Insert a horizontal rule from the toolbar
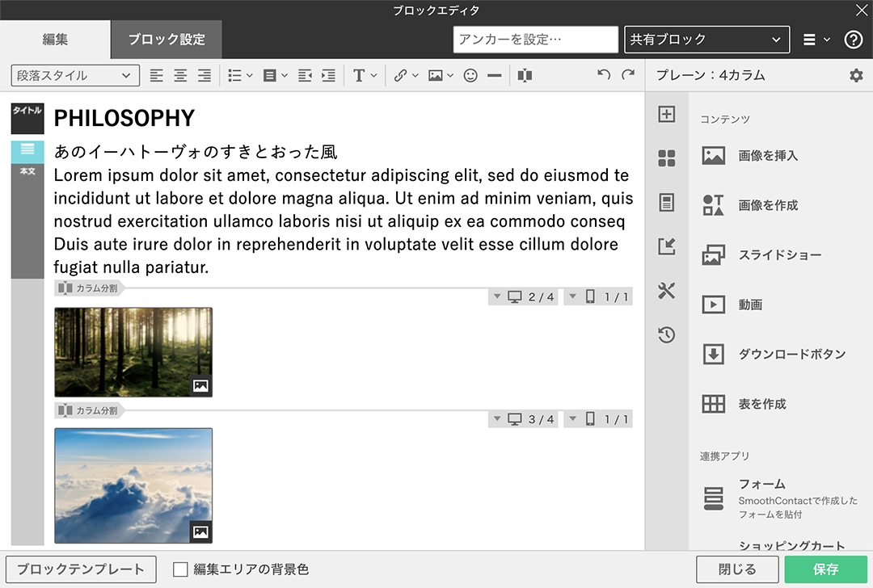Image resolution: width=873 pixels, height=588 pixels. pyautogui.click(x=495, y=75)
